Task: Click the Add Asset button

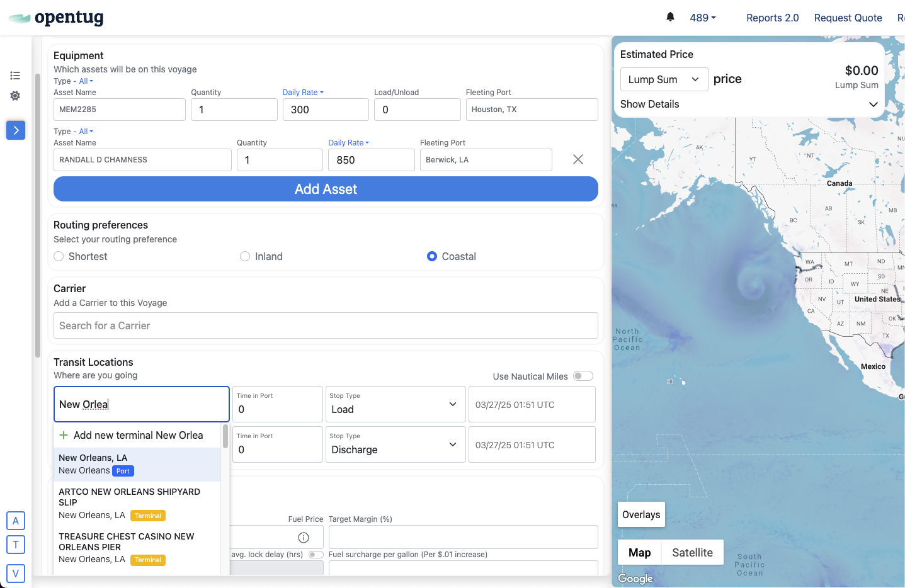Action: tap(326, 189)
